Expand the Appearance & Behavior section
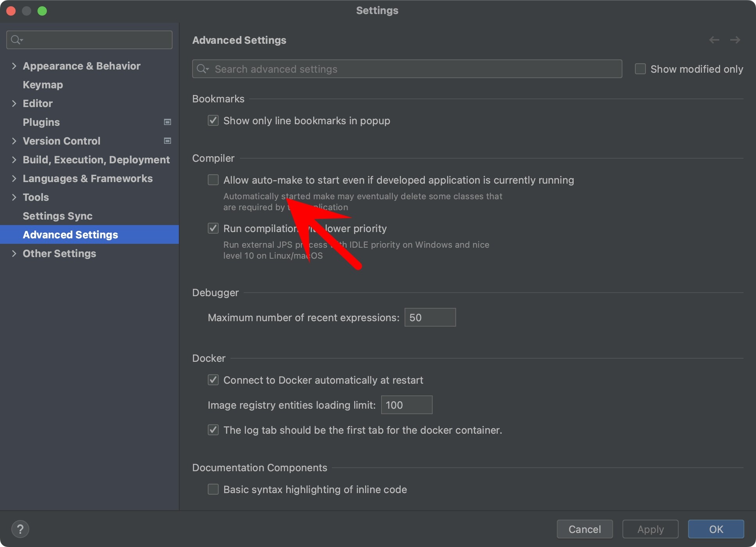 14,66
